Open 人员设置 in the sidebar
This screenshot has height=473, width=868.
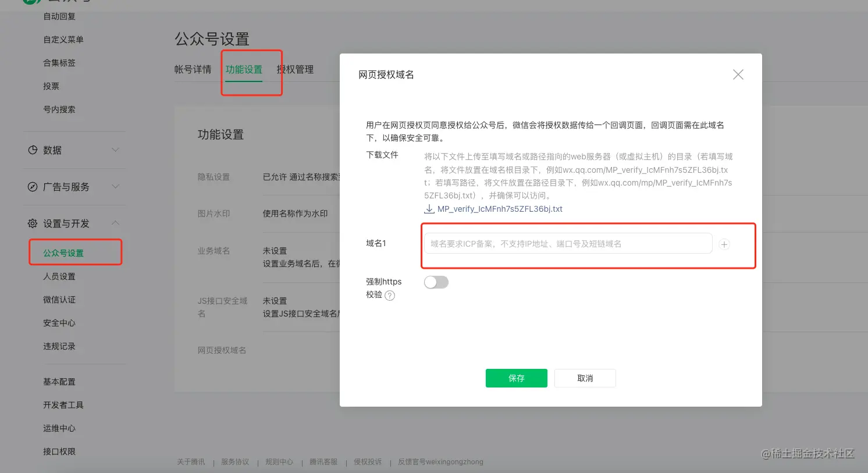(59, 276)
